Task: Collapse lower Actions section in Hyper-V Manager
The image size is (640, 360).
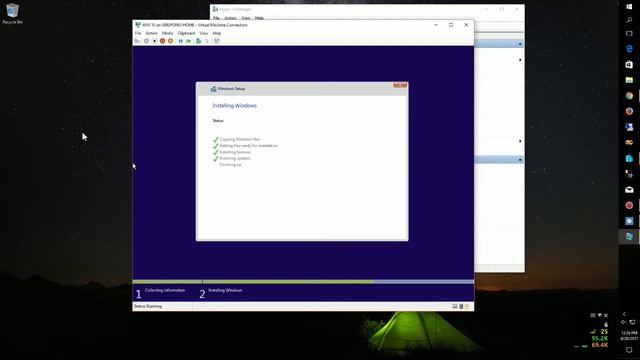Action: 520,159
